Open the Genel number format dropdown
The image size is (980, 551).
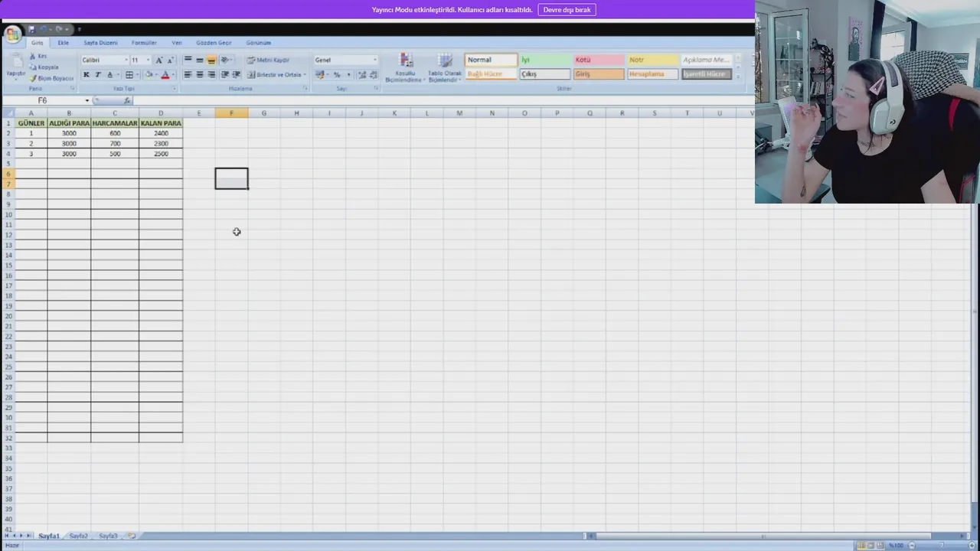pyautogui.click(x=374, y=60)
